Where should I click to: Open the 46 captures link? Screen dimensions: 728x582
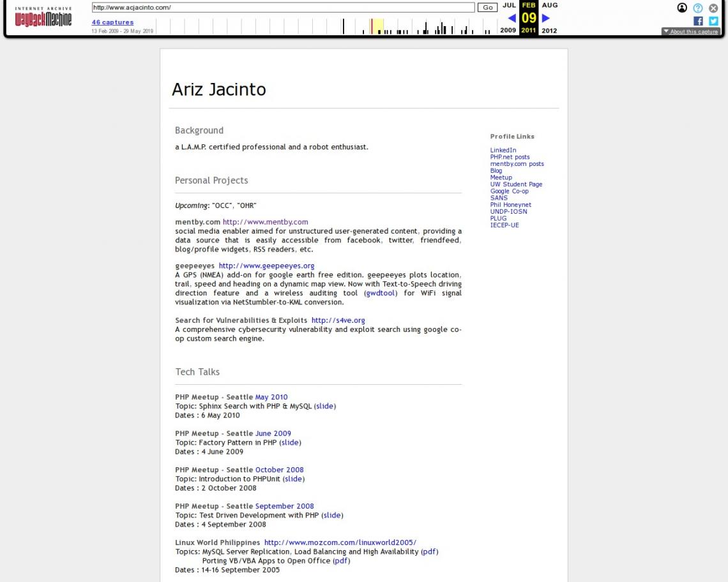pos(113,22)
